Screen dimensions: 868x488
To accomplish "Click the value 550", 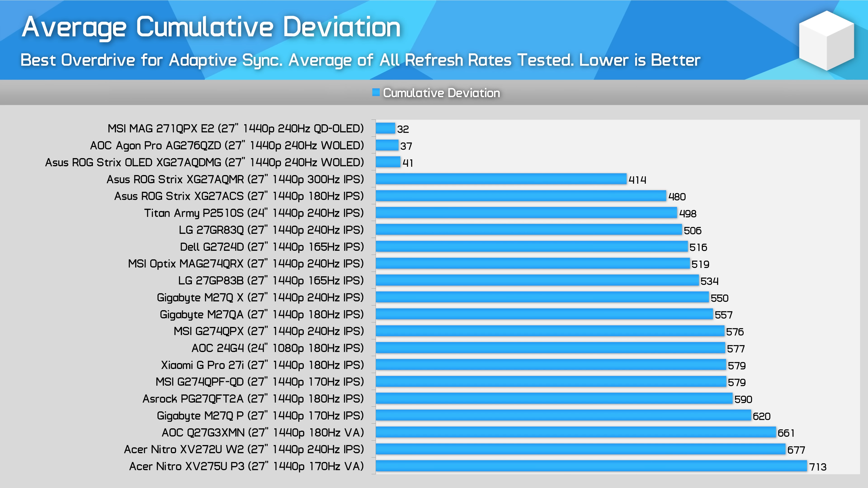I will click(x=720, y=298).
